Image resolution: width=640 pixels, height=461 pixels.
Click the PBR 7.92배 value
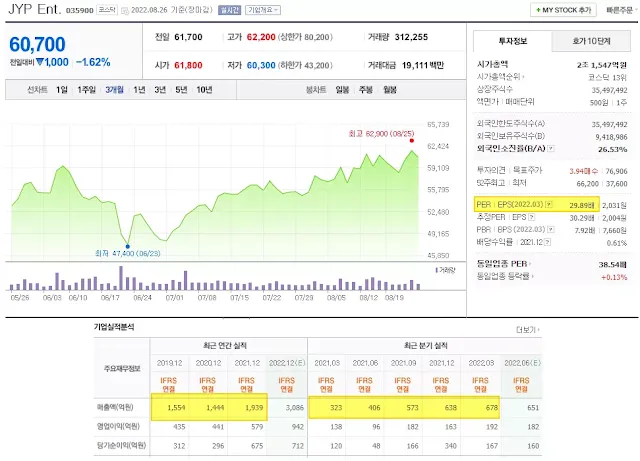point(584,231)
